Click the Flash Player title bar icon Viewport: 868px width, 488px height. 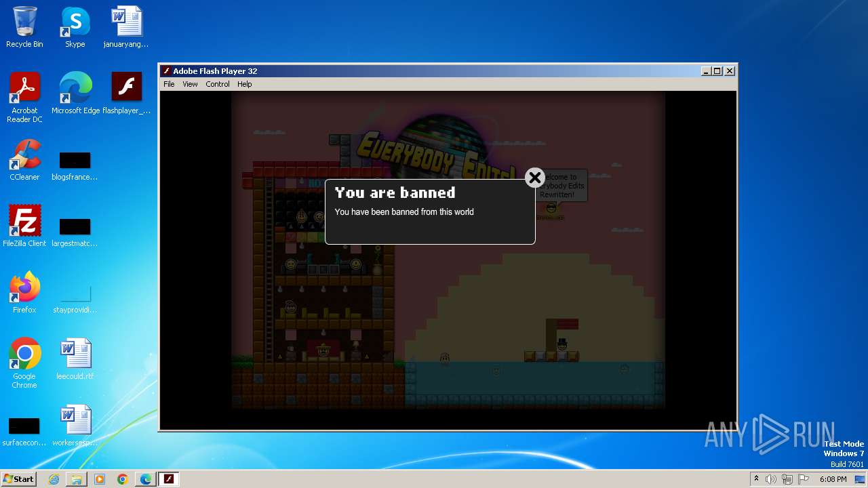tap(167, 71)
